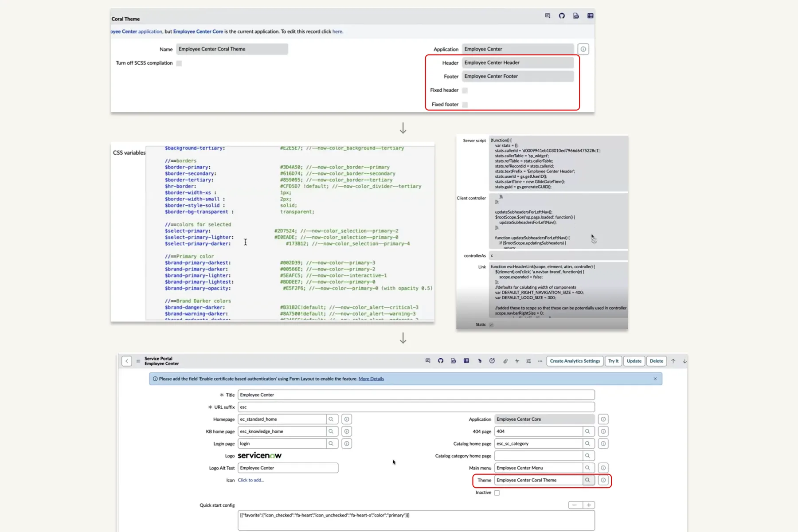Viewport: 798px width, 532px height.
Task: Open info for Homepage ec_standard_home
Action: (347, 419)
